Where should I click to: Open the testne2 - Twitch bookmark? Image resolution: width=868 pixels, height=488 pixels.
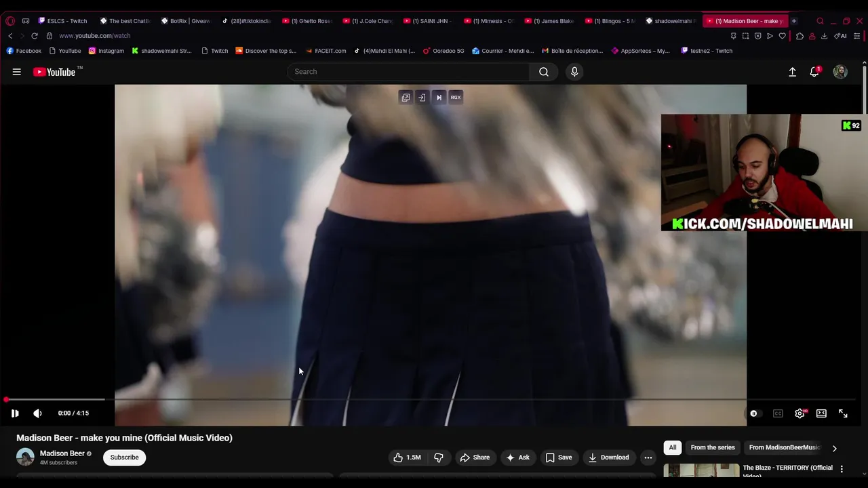707,51
